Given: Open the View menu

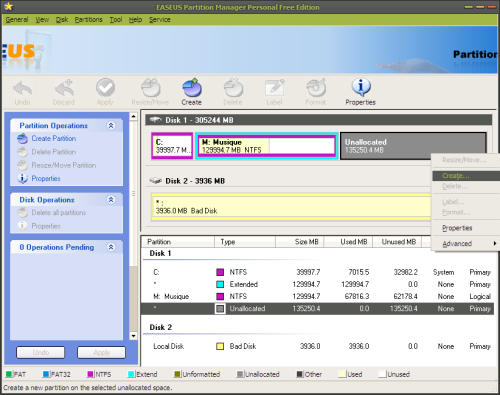Looking at the screenshot, I should 42,20.
